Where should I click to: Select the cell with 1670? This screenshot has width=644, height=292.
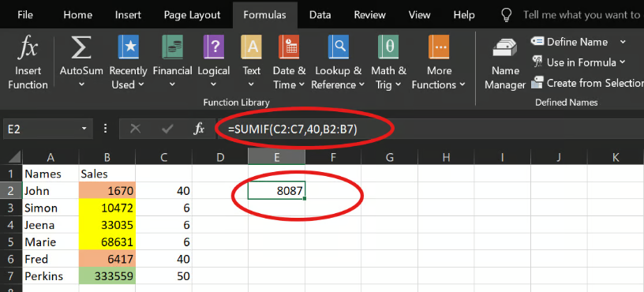[107, 190]
